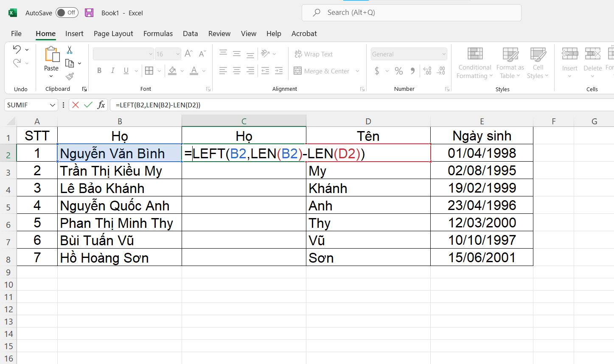Click the Fill Color bucket
Screen dimensions: 614x364
tap(172, 71)
